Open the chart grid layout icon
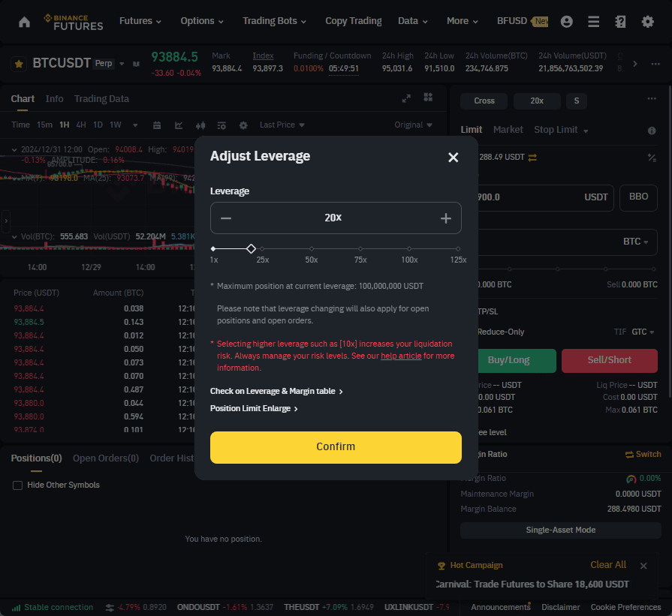Image resolution: width=672 pixels, height=616 pixels. pos(428,98)
